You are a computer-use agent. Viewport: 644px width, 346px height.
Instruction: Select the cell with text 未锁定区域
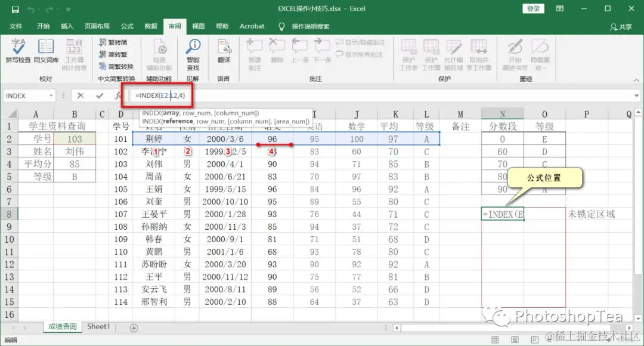[591, 214]
